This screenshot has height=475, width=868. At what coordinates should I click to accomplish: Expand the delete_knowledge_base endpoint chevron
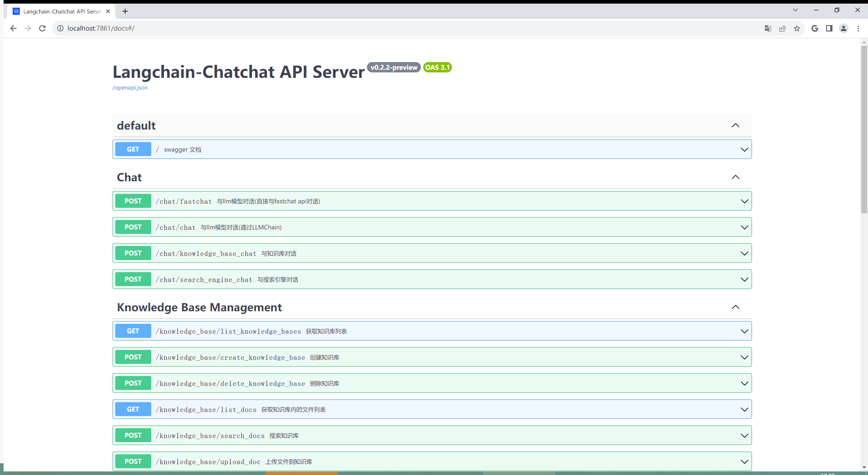(745, 383)
